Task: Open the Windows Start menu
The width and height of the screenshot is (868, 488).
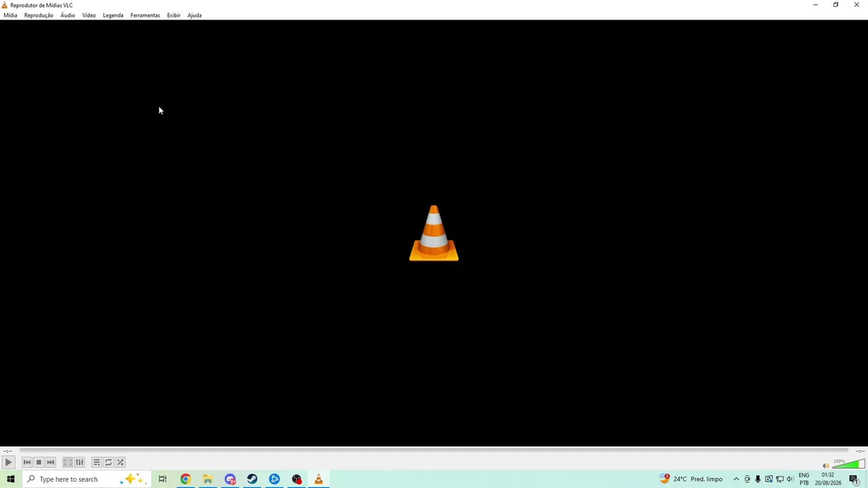Action: (10, 479)
